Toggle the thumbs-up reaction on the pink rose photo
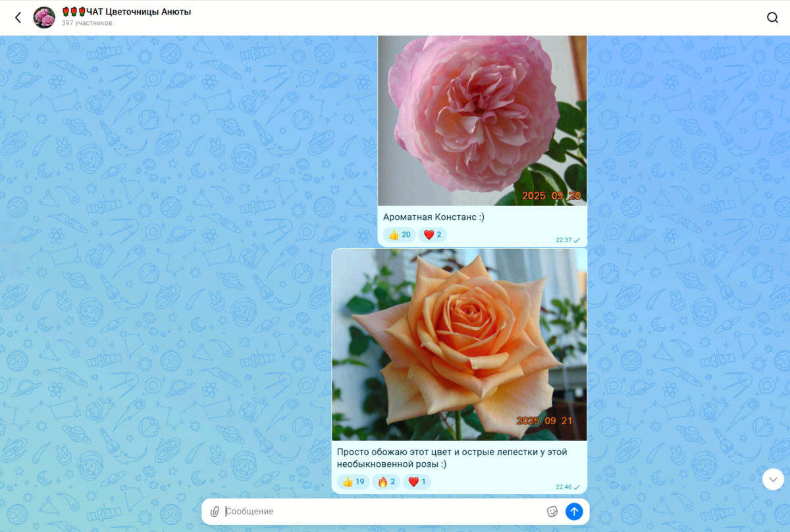The height and width of the screenshot is (532, 790). coord(399,234)
